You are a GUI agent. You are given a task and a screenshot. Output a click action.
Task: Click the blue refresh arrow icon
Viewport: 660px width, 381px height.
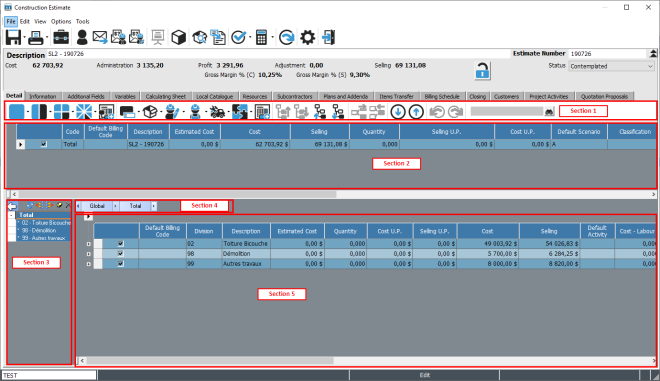click(287, 37)
